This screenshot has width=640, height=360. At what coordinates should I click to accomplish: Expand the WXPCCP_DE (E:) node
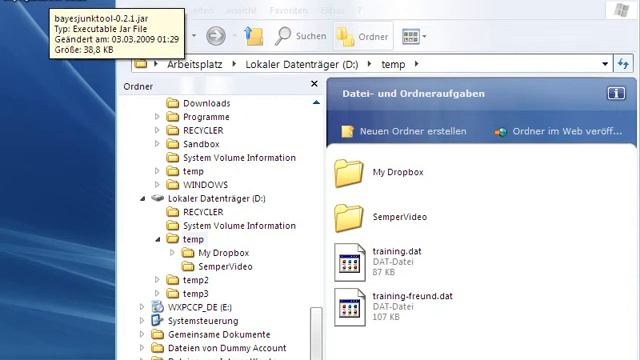pyautogui.click(x=142, y=307)
